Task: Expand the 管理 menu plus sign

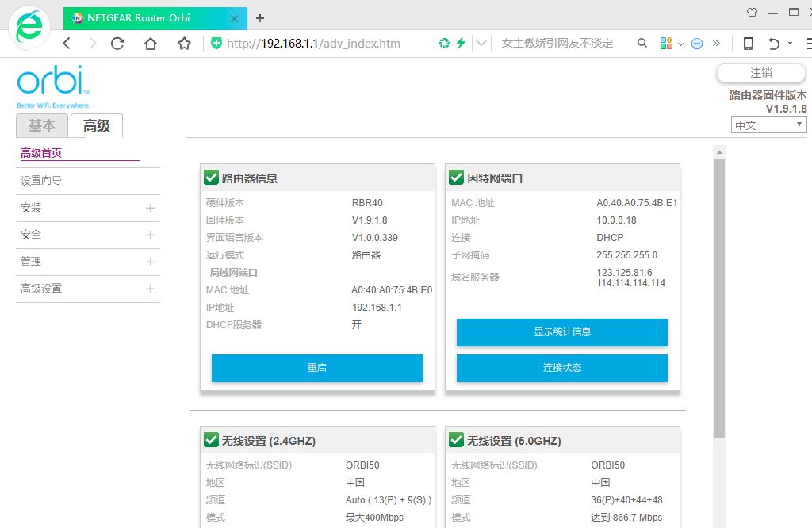Action: pyautogui.click(x=150, y=262)
